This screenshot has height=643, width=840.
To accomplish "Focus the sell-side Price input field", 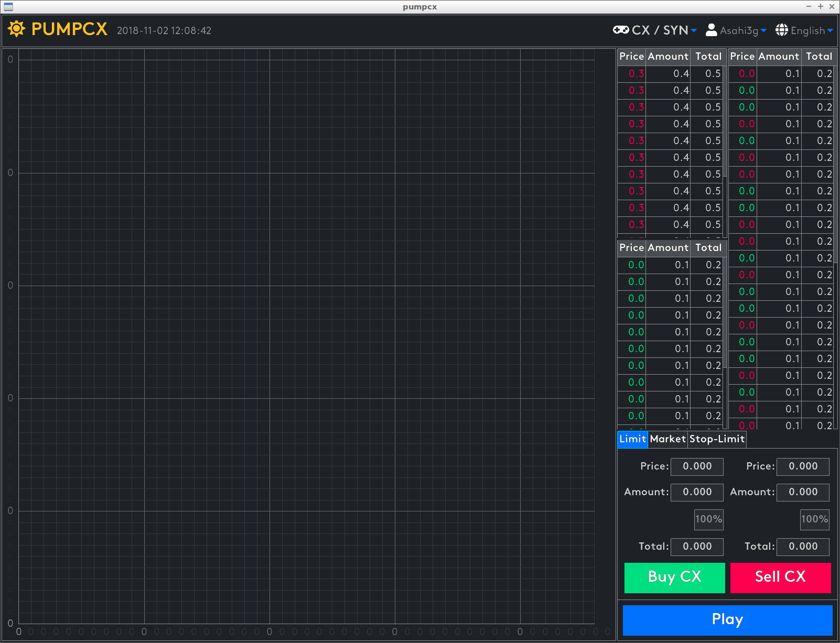I will [x=803, y=466].
